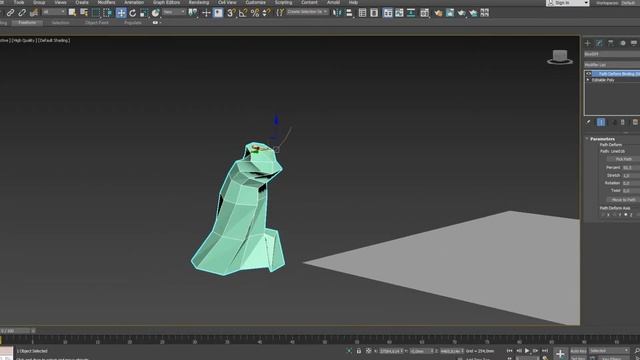Screen dimensions: 640x360
Task: Open the Graph Editors menu
Action: coord(166,2)
